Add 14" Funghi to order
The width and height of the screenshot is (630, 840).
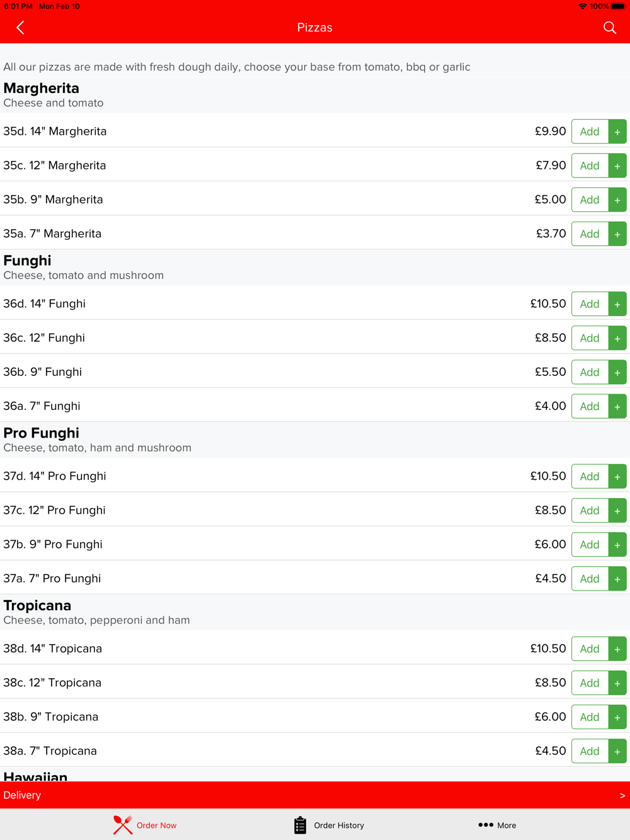(x=590, y=304)
